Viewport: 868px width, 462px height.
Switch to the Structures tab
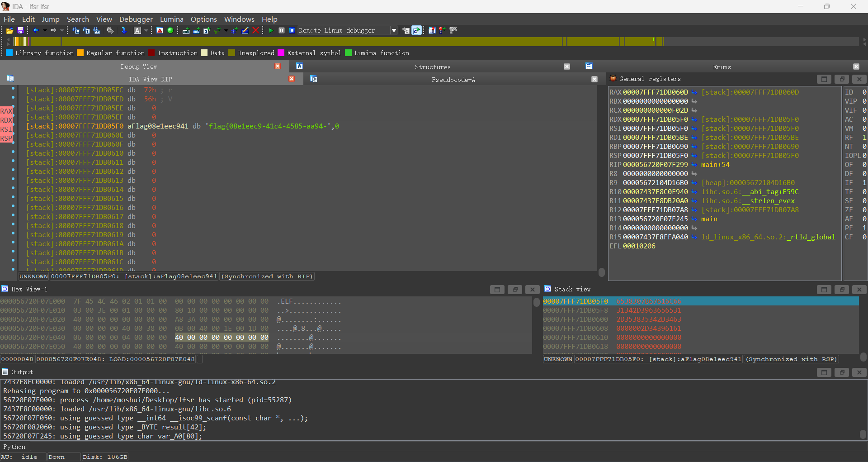432,67
